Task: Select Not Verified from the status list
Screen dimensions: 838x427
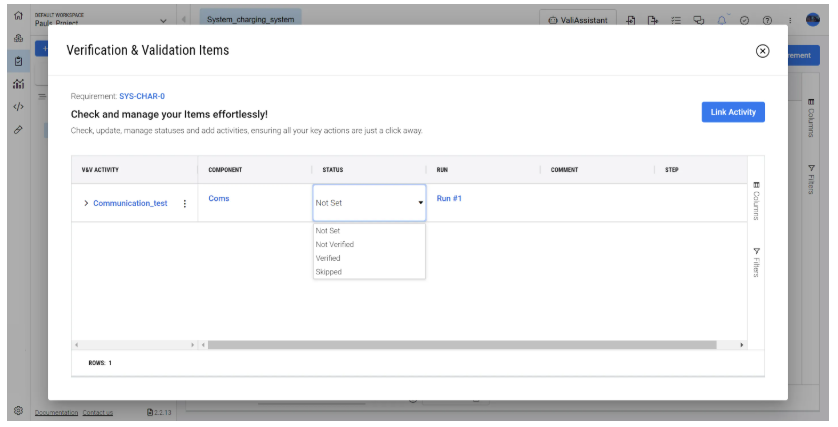Action: tap(335, 244)
